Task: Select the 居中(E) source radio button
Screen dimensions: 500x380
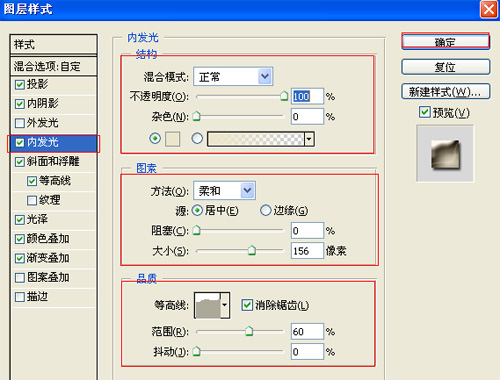Action: (x=197, y=210)
